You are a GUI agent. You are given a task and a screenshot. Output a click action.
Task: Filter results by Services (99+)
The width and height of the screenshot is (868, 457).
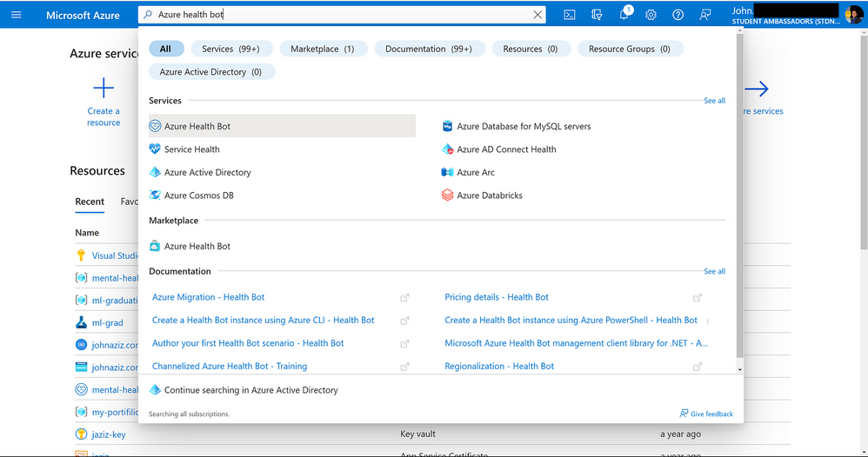click(231, 49)
